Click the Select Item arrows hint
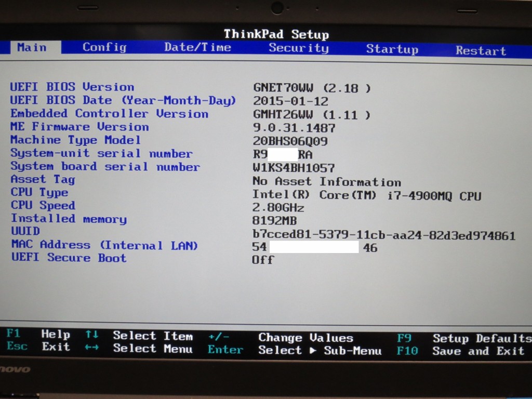 point(139,336)
